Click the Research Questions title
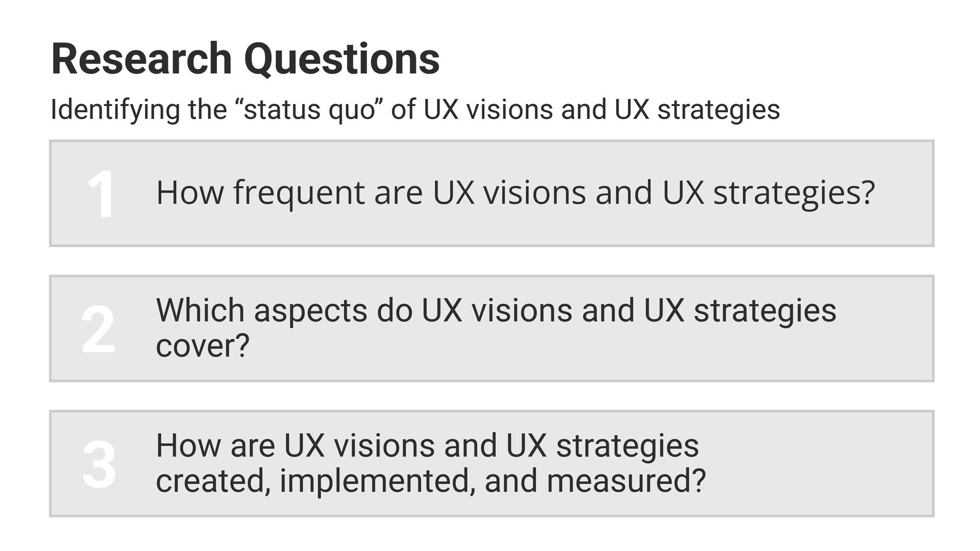The height and width of the screenshot is (551, 980). (x=245, y=59)
